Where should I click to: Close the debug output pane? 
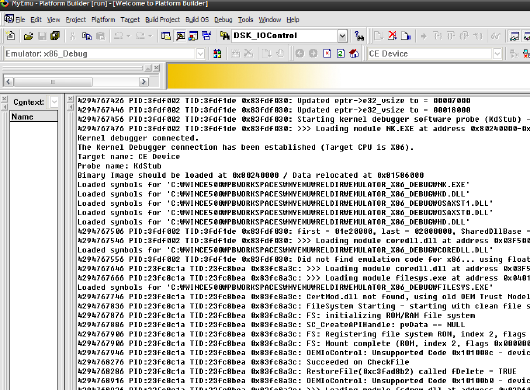(70, 99)
